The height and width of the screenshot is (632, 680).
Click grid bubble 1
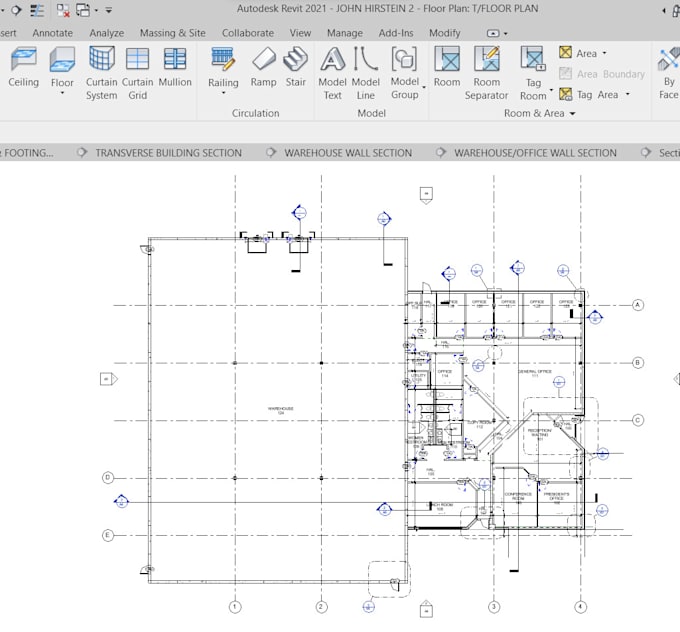235,606
